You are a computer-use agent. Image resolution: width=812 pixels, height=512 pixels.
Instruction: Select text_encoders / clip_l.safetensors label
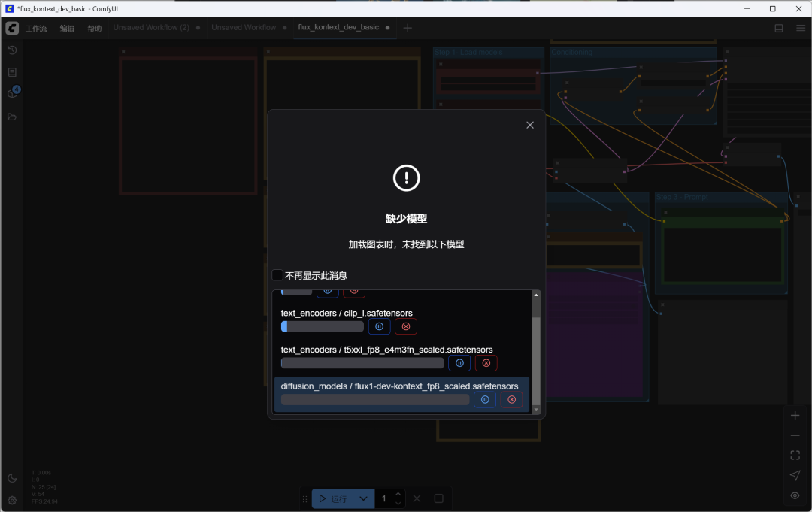pos(347,313)
